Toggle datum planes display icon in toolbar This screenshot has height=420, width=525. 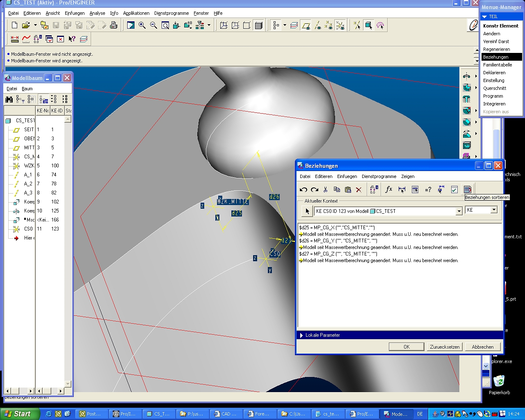click(306, 25)
